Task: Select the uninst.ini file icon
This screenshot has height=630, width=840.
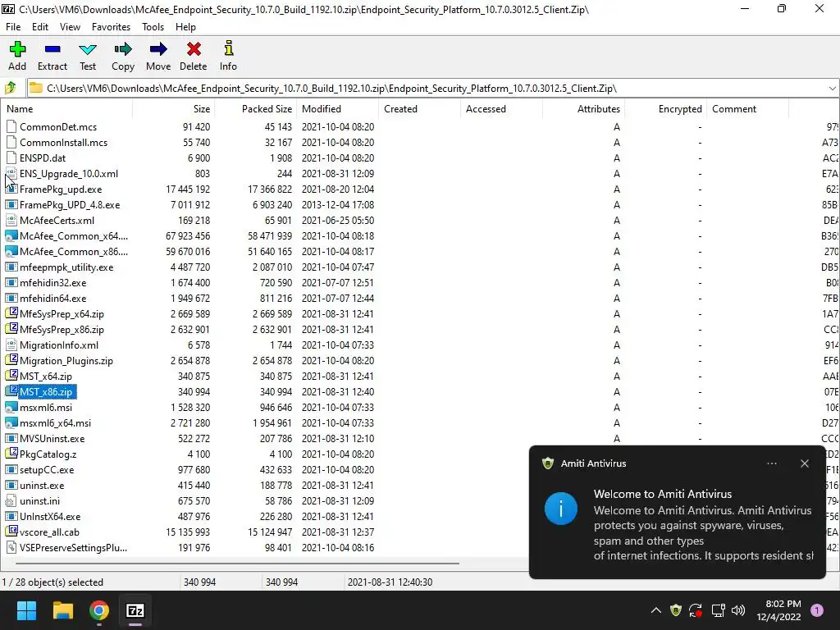Action: click(11, 501)
